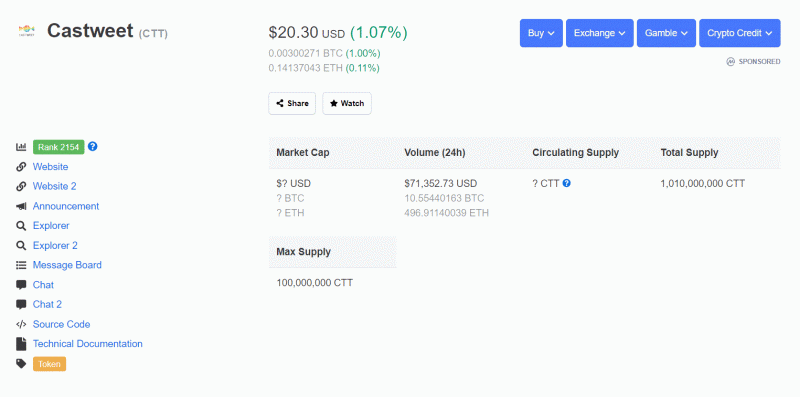Click the $71,352.73 USD volume value
The image size is (800, 397).
click(x=440, y=183)
